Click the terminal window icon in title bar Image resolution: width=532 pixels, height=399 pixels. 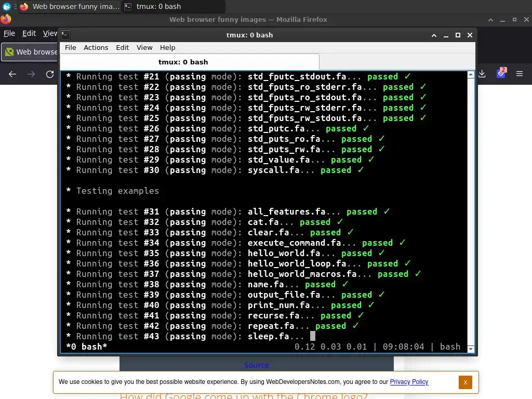point(65,35)
